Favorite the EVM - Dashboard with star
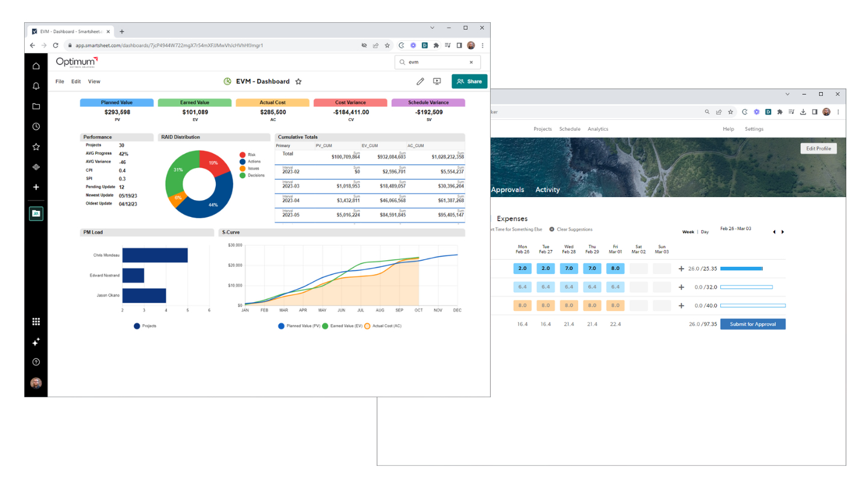 click(x=298, y=81)
